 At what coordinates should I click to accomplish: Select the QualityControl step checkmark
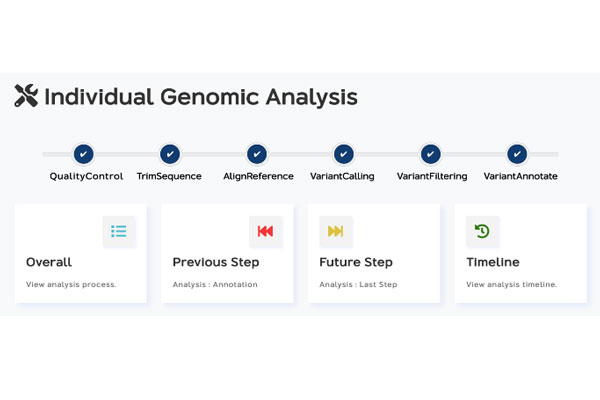[x=84, y=154]
